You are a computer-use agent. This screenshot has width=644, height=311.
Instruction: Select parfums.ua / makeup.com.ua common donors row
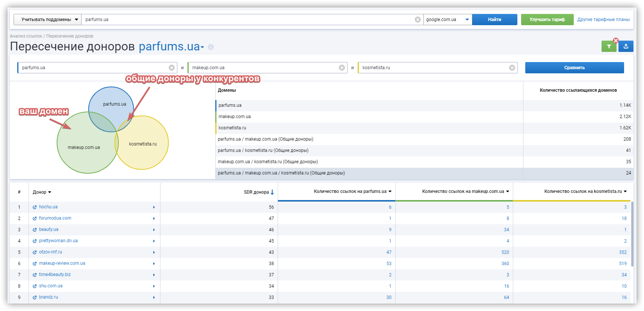tap(424, 139)
